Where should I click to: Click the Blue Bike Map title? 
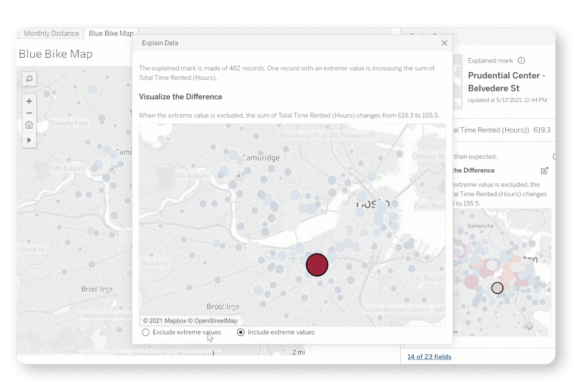[x=55, y=54]
